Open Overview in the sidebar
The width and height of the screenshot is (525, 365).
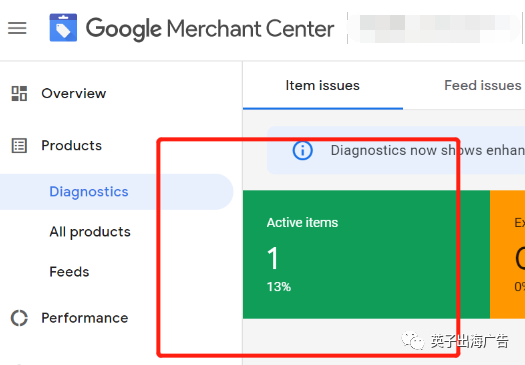click(74, 93)
